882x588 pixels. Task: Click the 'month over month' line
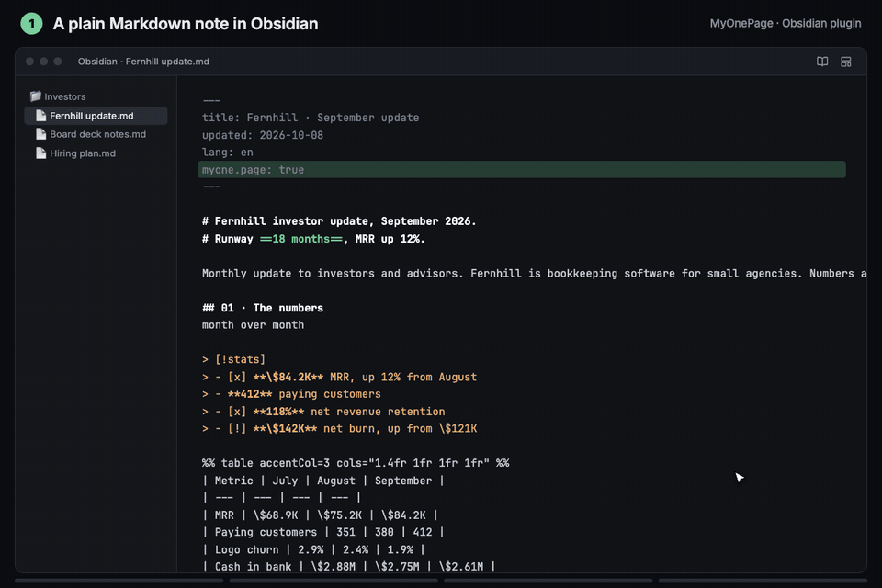tap(254, 324)
